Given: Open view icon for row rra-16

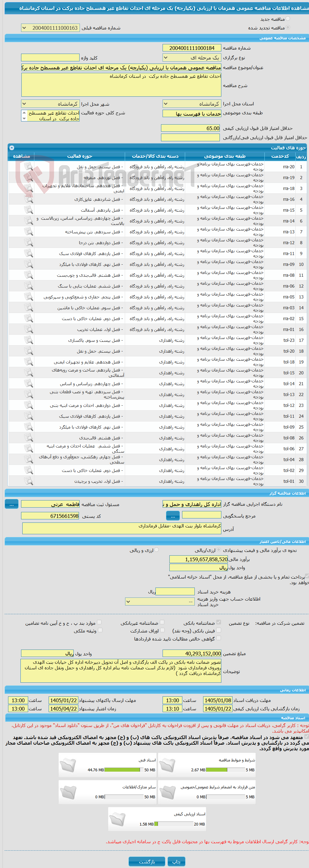Looking at the screenshot, I should point(28,199).
